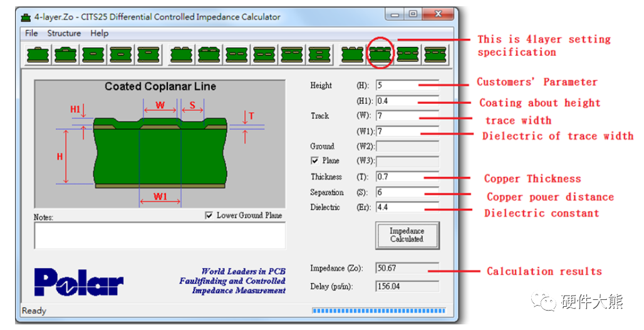Uncheck the Lower Ground Plane checkbox
Screen dimensions: 644x330
click(209, 215)
